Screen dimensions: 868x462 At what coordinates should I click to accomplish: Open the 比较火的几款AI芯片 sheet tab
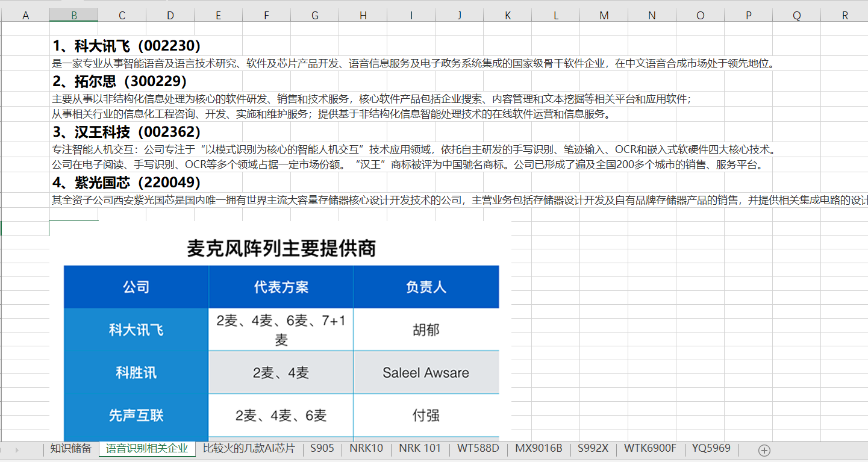tap(249, 449)
